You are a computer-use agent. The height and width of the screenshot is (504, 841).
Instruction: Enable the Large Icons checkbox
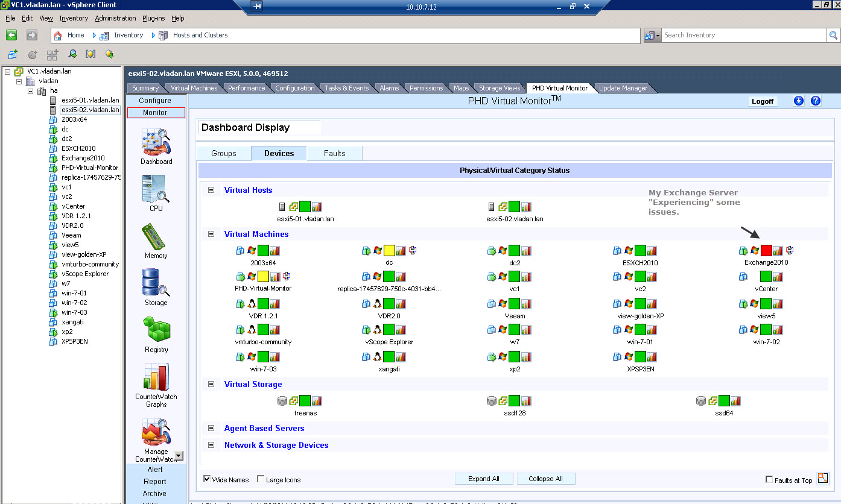click(x=261, y=479)
